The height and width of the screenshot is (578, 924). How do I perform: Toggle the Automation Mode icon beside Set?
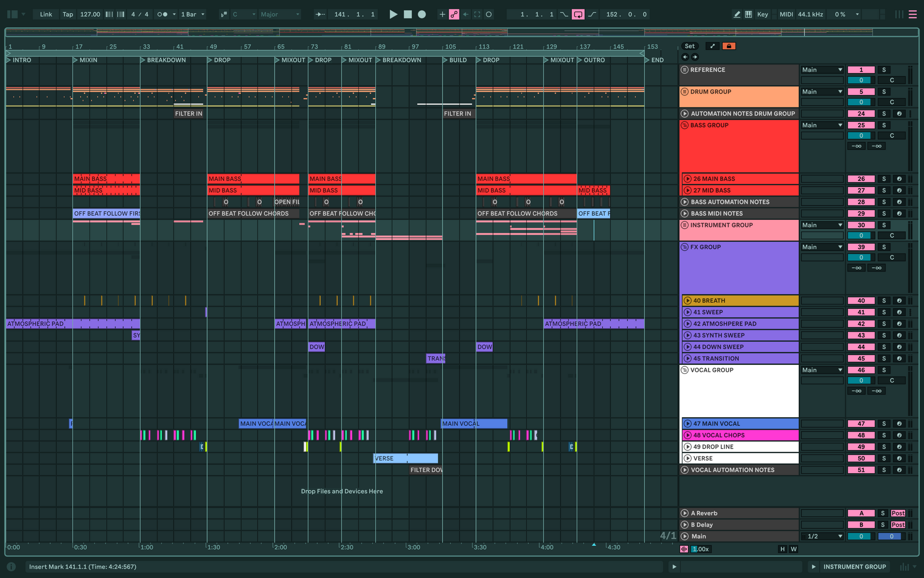point(713,46)
